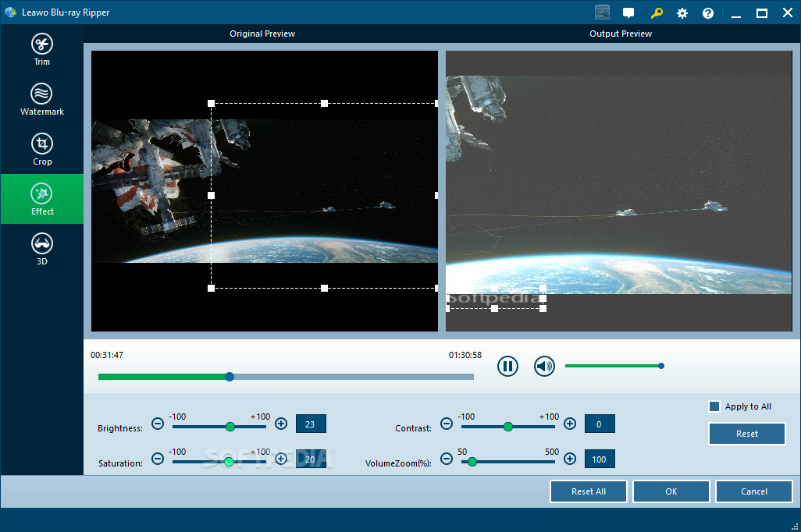
Task: Enable the Apply to All checkbox
Action: pyautogui.click(x=714, y=406)
